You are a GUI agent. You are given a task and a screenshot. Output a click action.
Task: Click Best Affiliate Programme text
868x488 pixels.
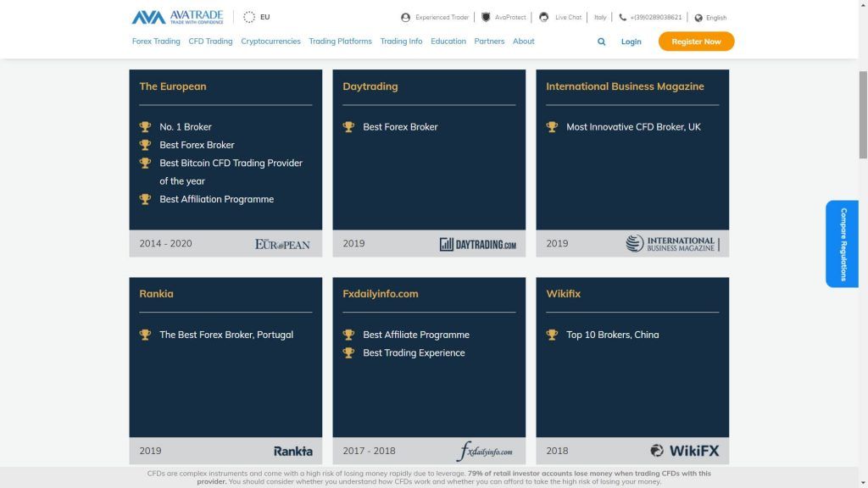(x=416, y=335)
